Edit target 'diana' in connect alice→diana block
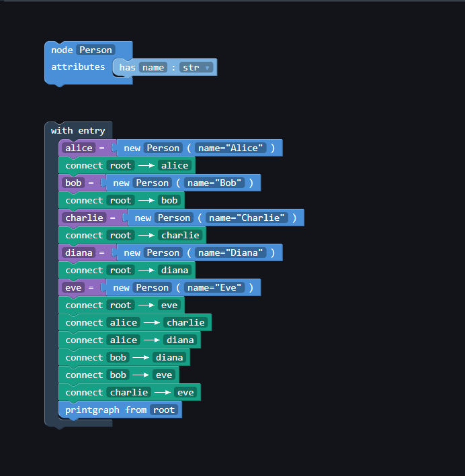The image size is (465, 476). click(180, 340)
